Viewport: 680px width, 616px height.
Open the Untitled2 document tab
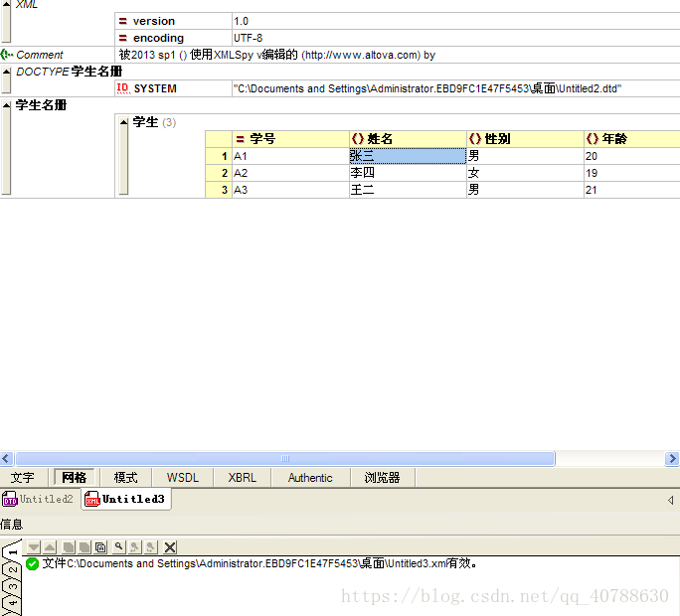(38, 500)
